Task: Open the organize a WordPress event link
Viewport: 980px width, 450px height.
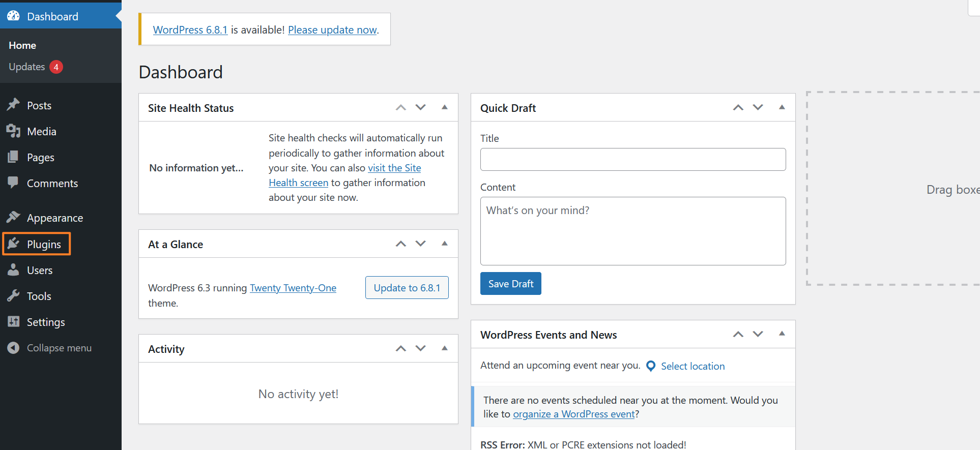Action: tap(574, 414)
